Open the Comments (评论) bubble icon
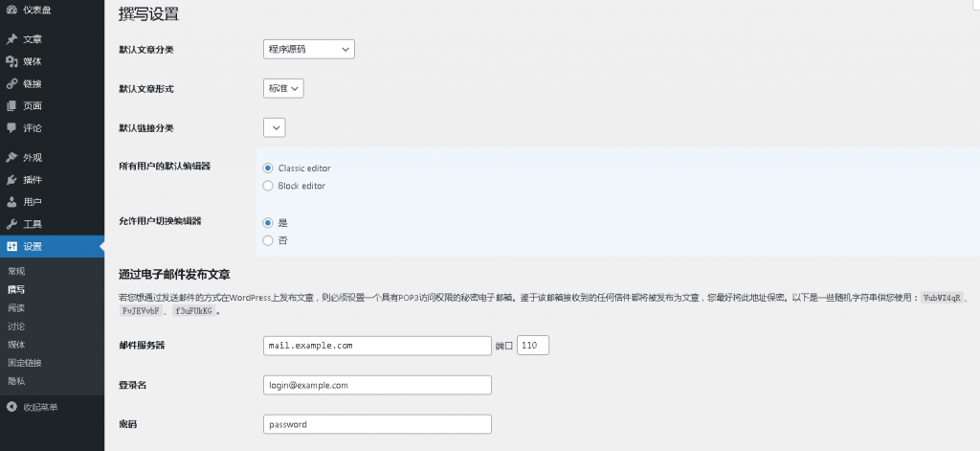Viewport: 980px width, 451px height. [11, 127]
